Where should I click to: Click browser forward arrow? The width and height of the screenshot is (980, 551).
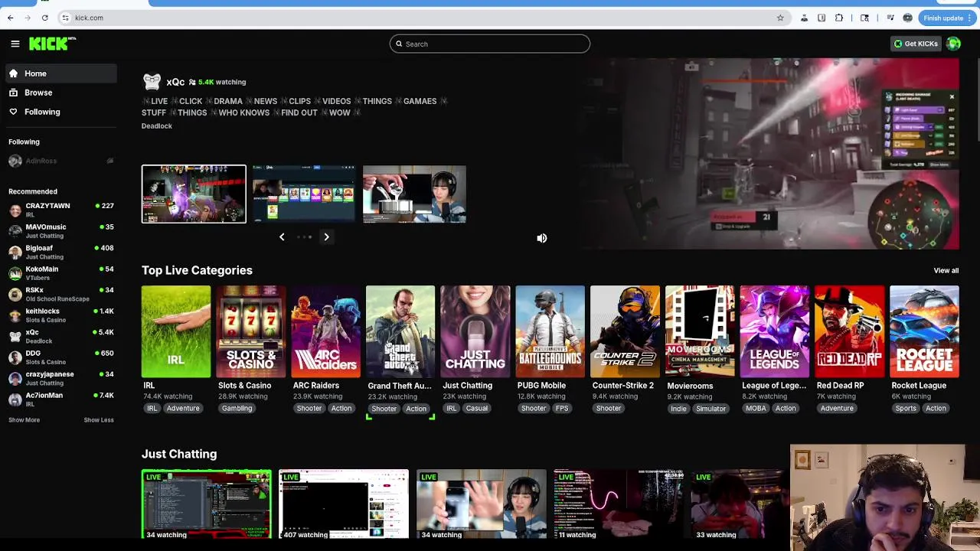[28, 18]
